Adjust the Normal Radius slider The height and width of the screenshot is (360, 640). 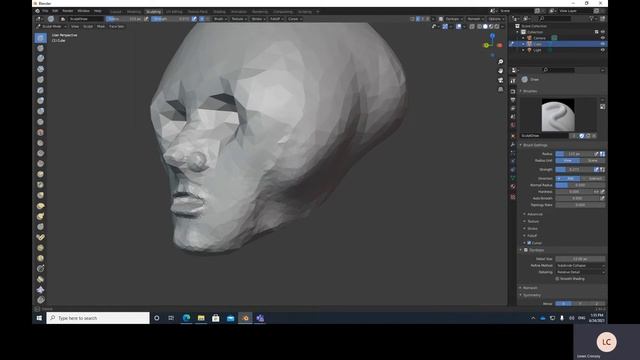580,185
